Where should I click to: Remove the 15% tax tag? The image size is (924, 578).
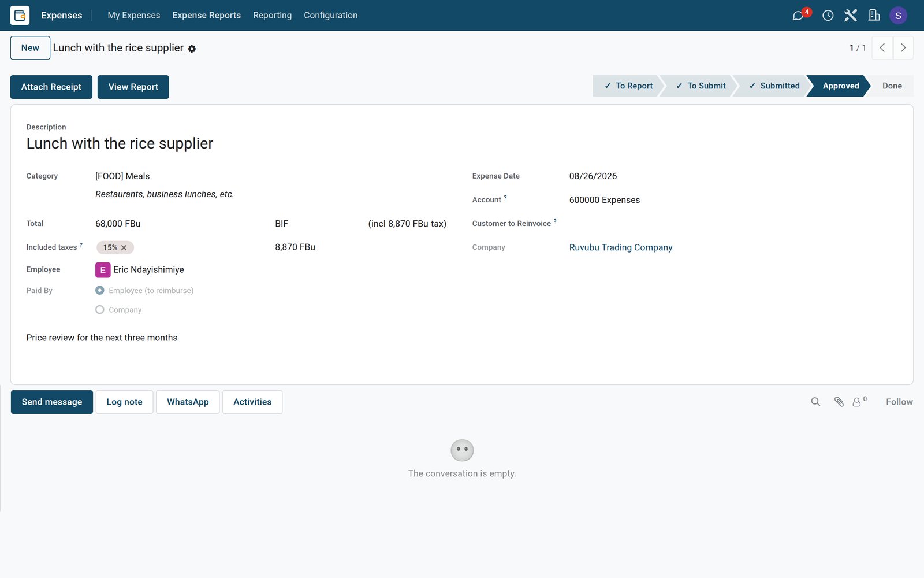click(124, 247)
